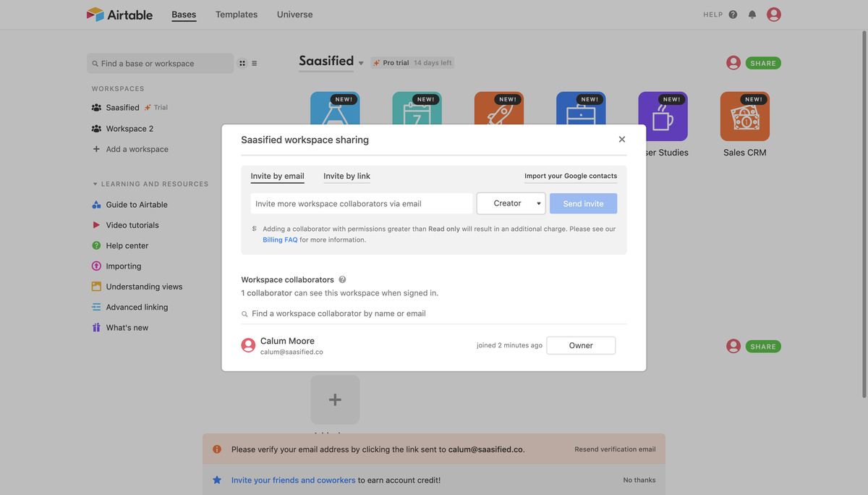
Task: Open the Creator permission dropdown
Action: point(511,203)
